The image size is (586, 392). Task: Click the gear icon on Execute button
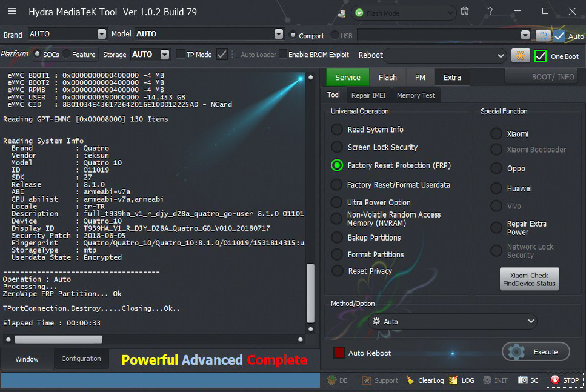[x=516, y=351]
